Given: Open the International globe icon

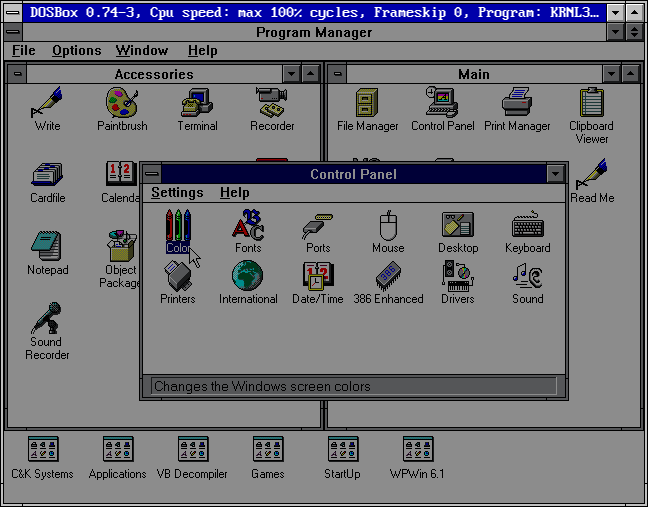Looking at the screenshot, I should (x=248, y=282).
